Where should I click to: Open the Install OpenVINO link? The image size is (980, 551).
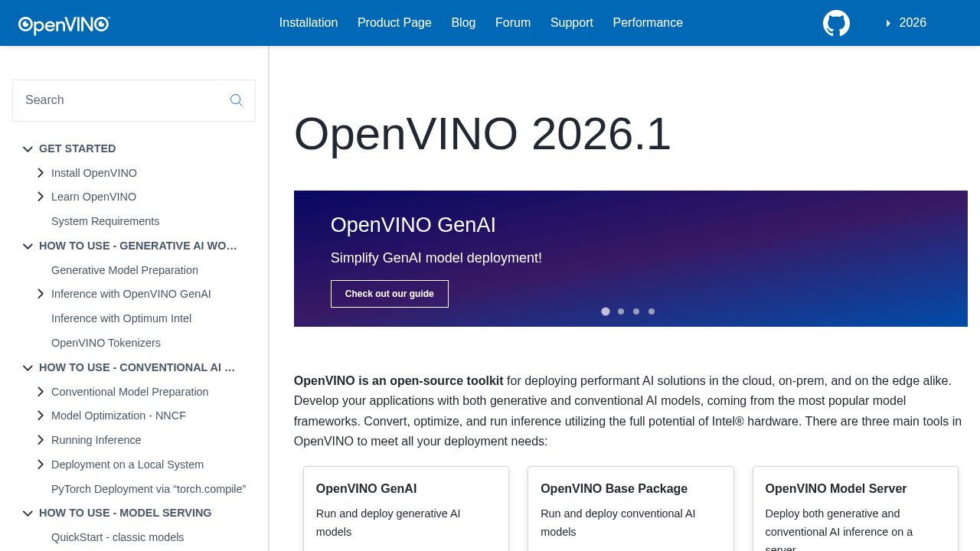[94, 173]
